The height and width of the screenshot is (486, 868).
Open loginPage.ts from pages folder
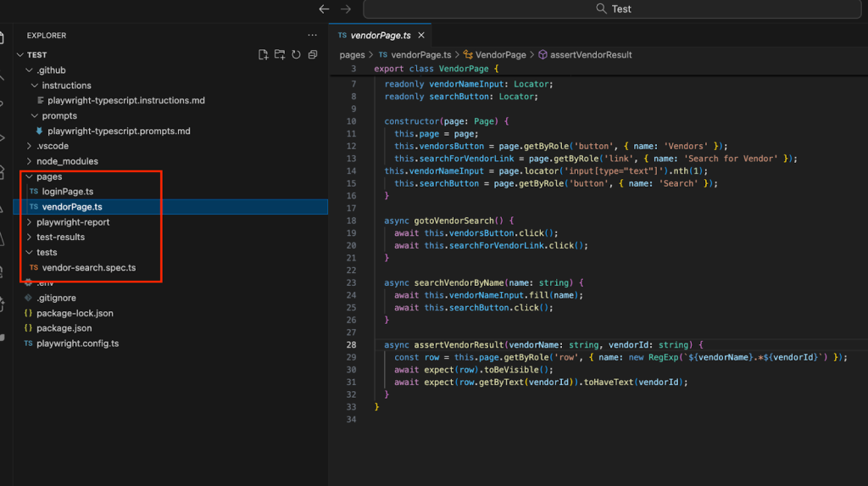(68, 192)
